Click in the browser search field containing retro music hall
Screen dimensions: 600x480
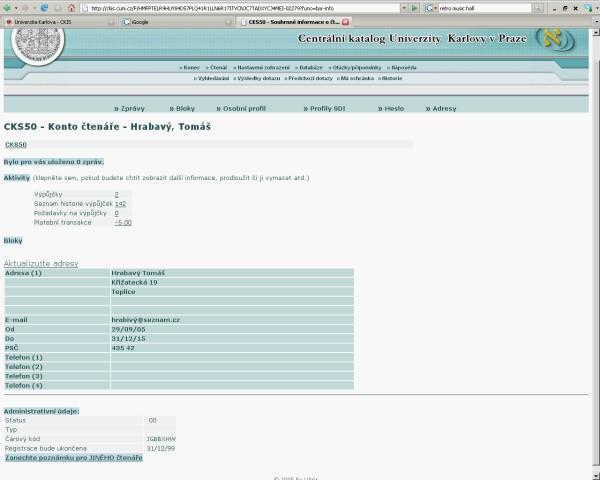pyautogui.click(x=485, y=8)
